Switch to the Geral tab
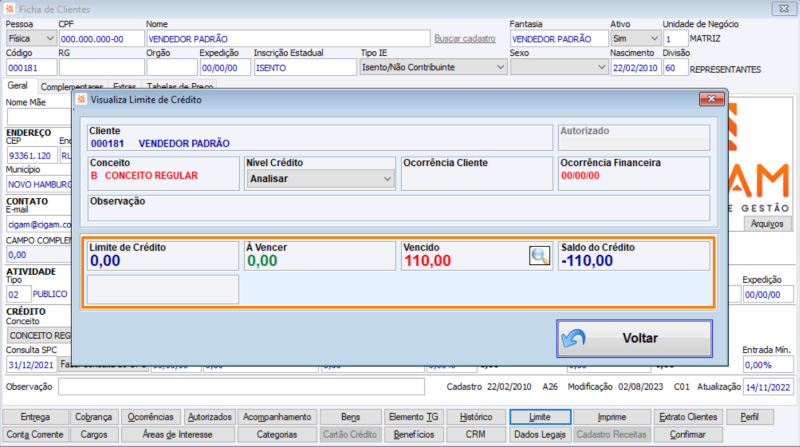Screen dimensions: 800x447 [18, 86]
